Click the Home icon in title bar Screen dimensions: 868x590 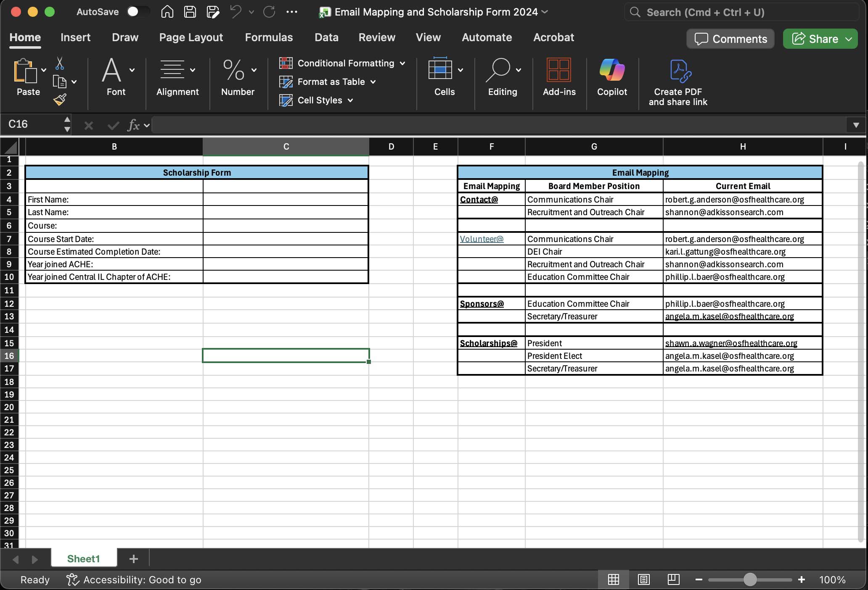(x=167, y=12)
